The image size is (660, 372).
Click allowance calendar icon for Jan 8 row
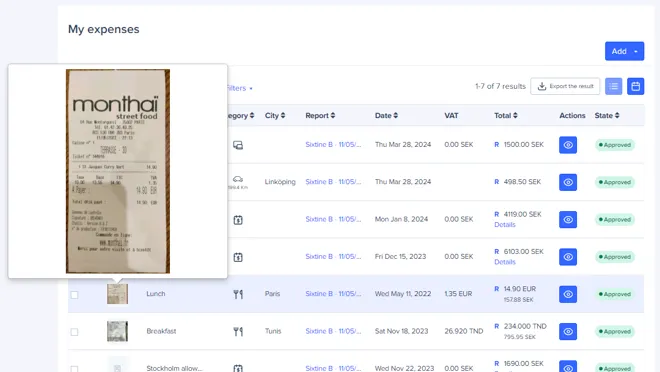tap(238, 220)
